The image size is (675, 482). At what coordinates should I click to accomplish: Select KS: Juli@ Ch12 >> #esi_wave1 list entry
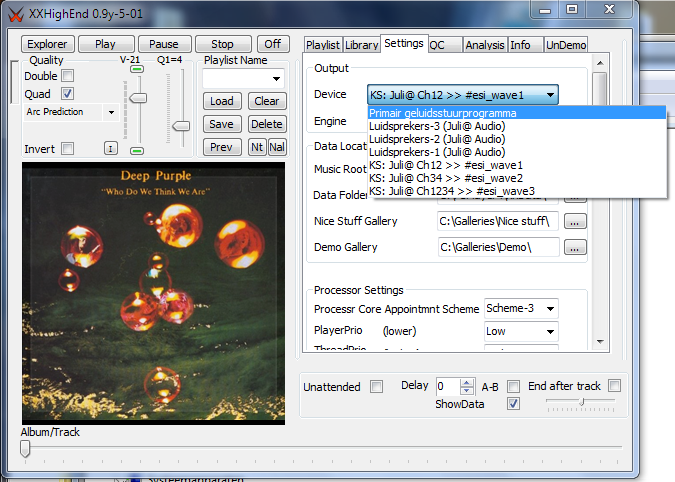(x=517, y=165)
